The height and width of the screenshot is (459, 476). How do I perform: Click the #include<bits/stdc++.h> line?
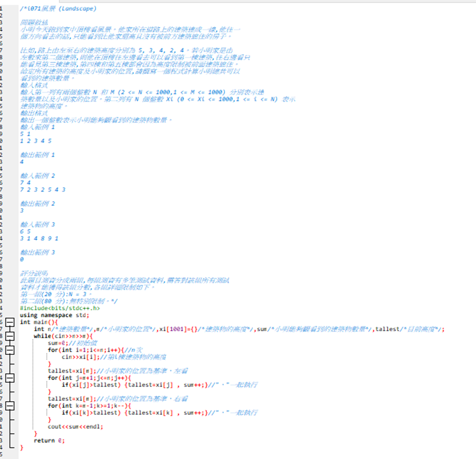(60, 308)
